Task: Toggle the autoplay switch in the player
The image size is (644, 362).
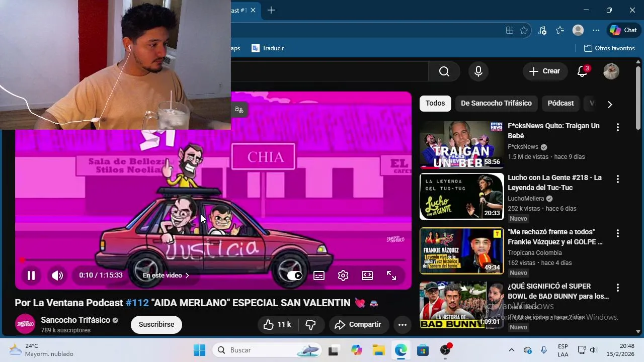Action: [x=295, y=276]
